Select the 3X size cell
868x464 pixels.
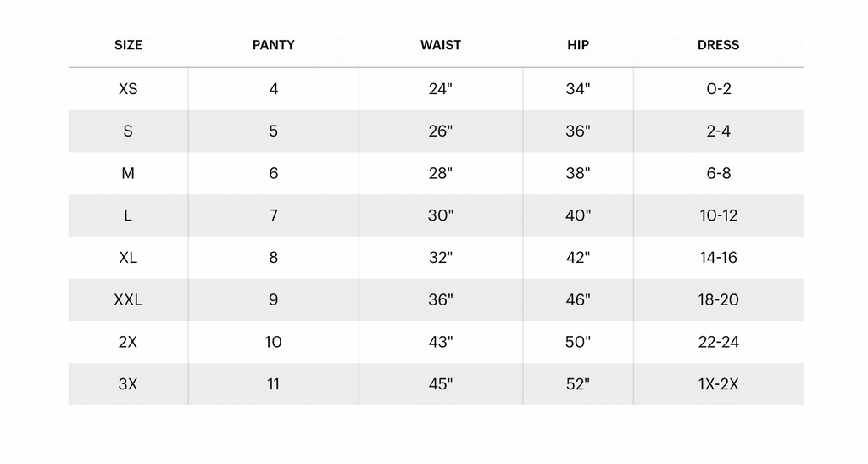[128, 384]
